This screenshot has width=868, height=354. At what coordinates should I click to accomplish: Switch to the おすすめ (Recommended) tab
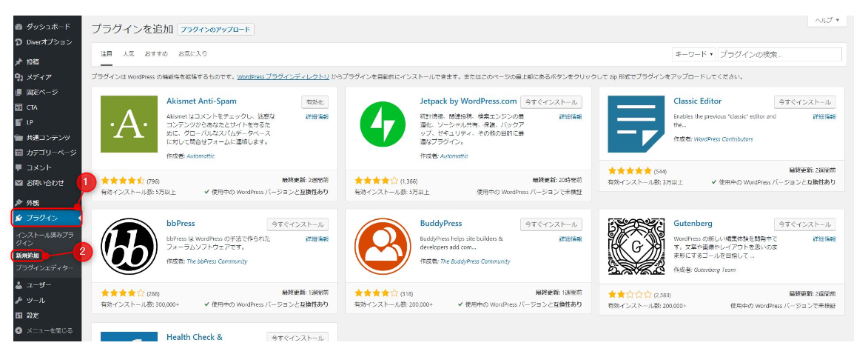tap(156, 54)
